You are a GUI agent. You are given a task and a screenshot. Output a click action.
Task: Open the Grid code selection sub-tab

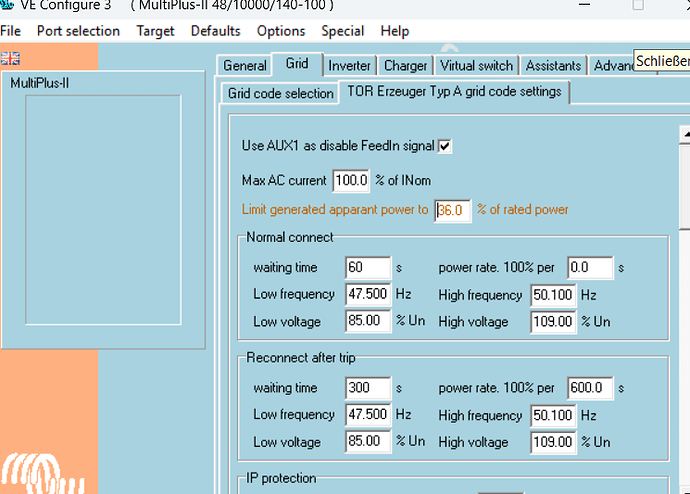click(280, 94)
